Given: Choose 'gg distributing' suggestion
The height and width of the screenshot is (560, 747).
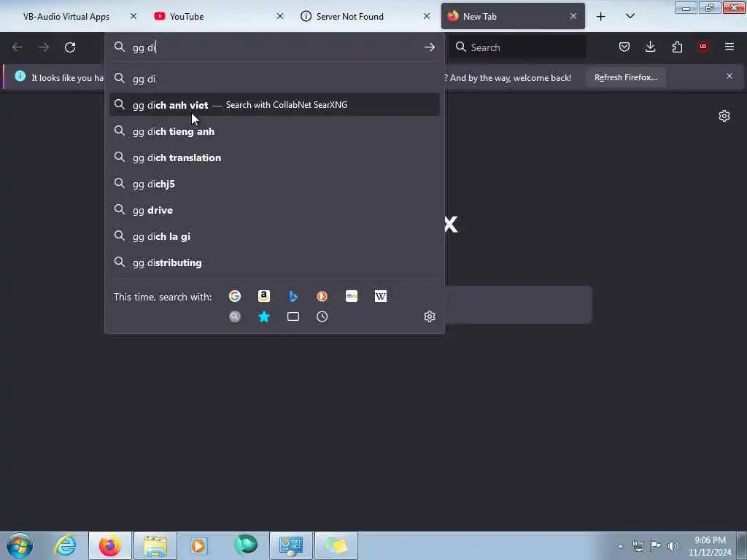Looking at the screenshot, I should pos(274,262).
